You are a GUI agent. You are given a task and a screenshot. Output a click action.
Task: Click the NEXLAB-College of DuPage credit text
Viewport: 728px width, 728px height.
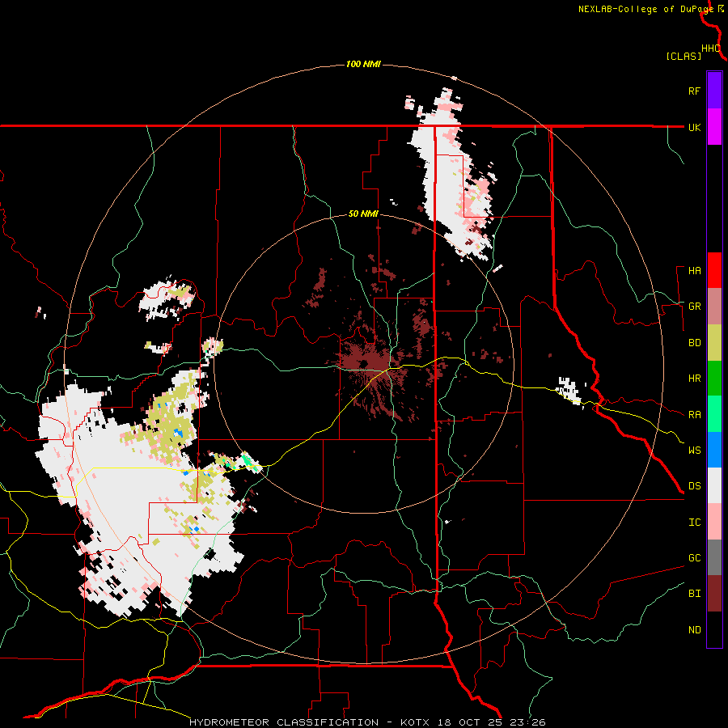[645, 9]
